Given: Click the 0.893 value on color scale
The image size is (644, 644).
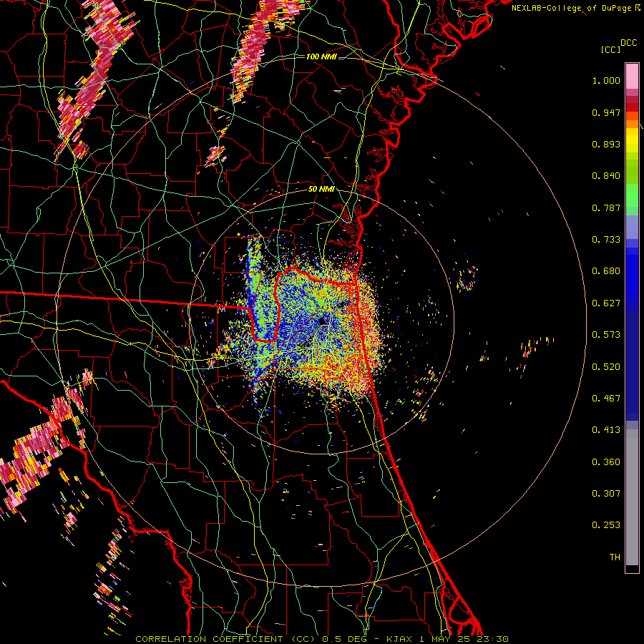Looking at the screenshot, I should click(606, 144).
